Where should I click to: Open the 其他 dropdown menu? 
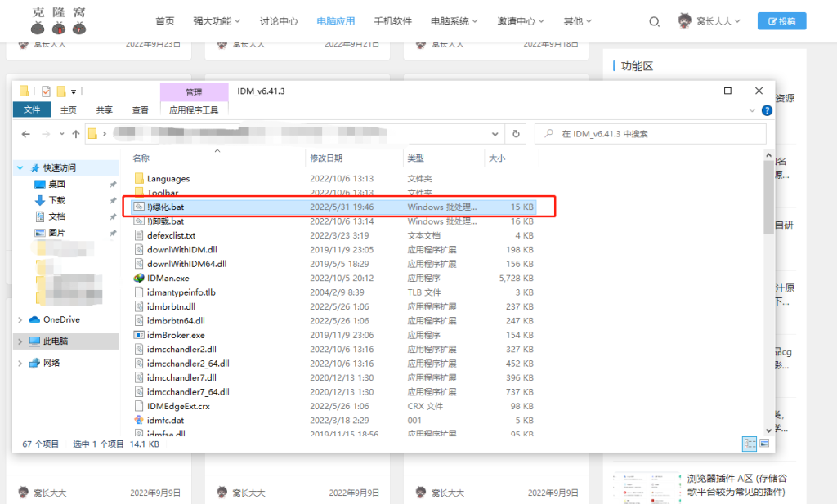click(x=578, y=21)
